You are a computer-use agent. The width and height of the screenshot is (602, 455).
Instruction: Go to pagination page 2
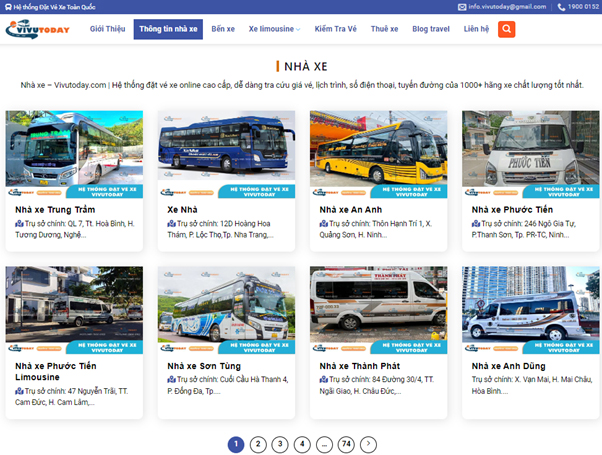[258, 444]
